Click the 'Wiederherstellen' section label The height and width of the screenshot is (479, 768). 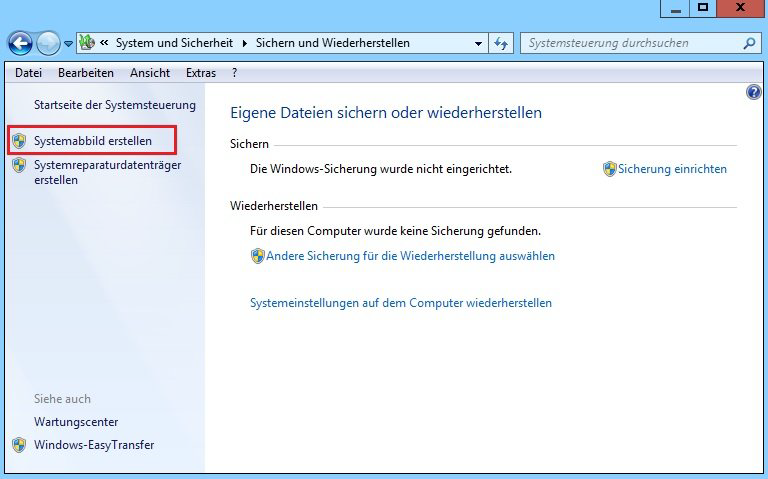(274, 206)
